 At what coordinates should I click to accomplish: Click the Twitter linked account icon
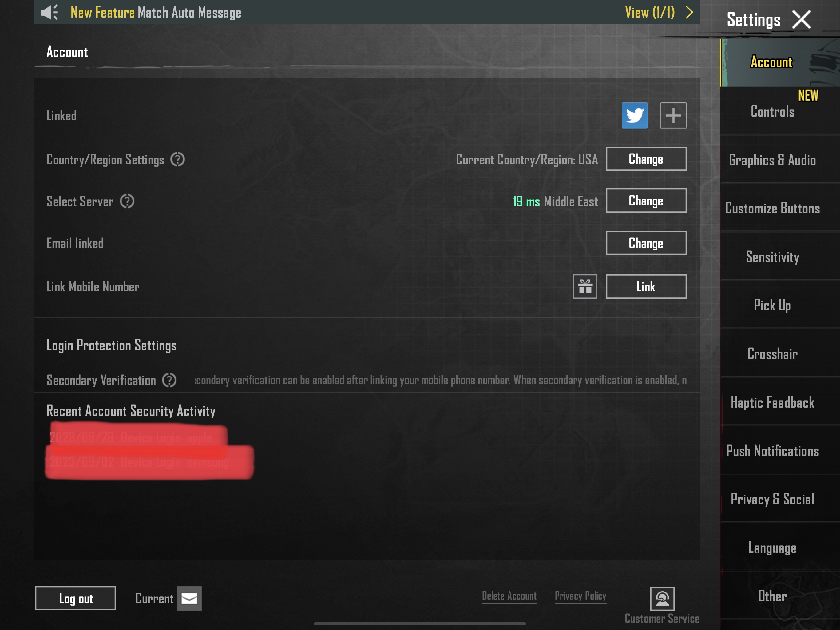click(x=634, y=116)
